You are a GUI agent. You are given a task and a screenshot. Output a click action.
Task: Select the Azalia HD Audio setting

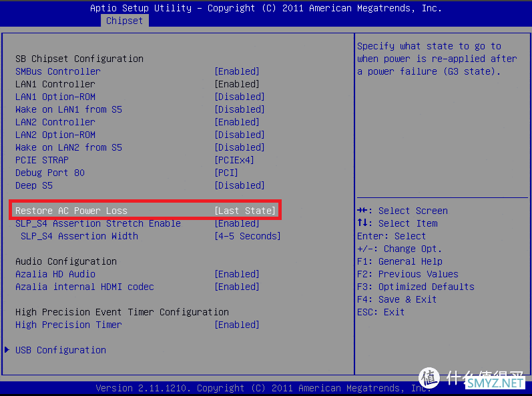55,274
